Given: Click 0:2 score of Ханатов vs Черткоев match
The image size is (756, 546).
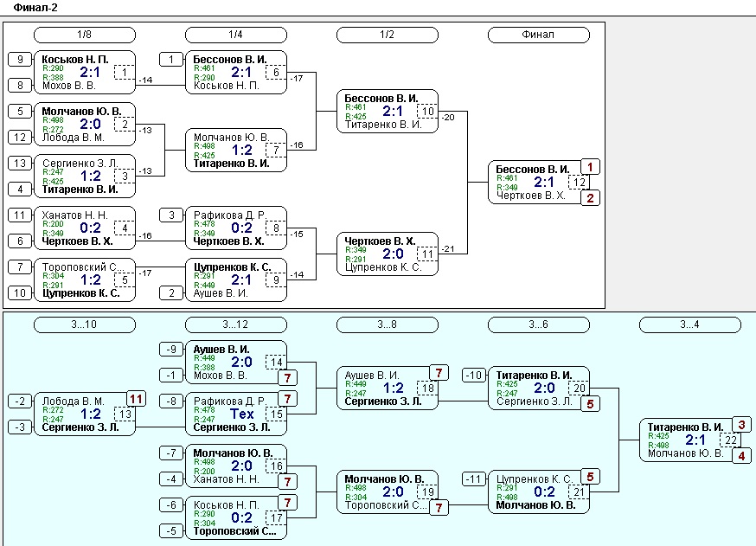Looking at the screenshot, I should click(90, 228).
